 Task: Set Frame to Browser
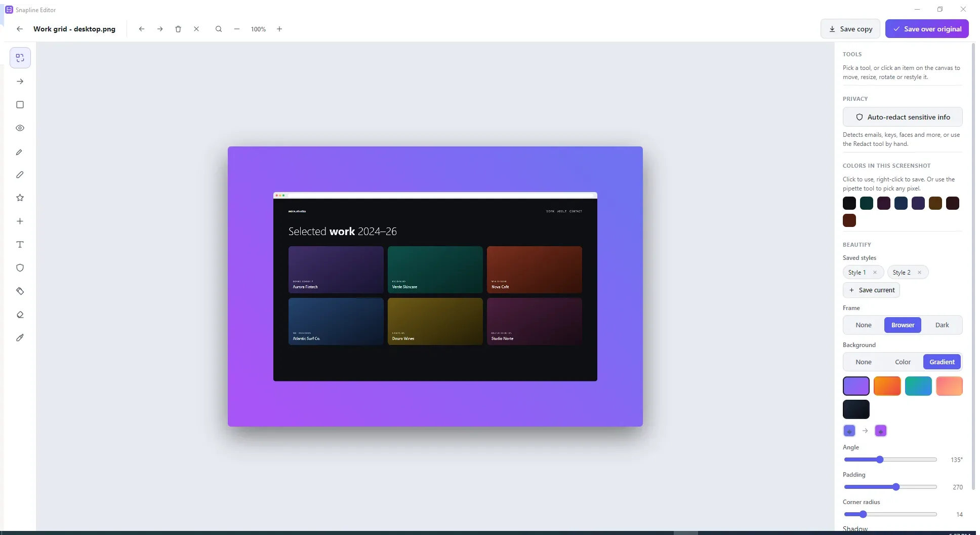coord(903,325)
